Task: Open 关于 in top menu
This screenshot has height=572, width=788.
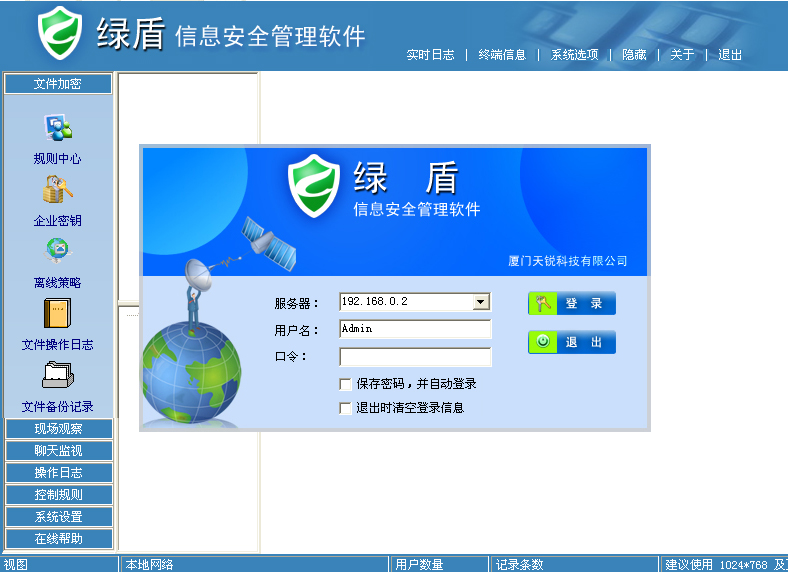Action: [682, 55]
